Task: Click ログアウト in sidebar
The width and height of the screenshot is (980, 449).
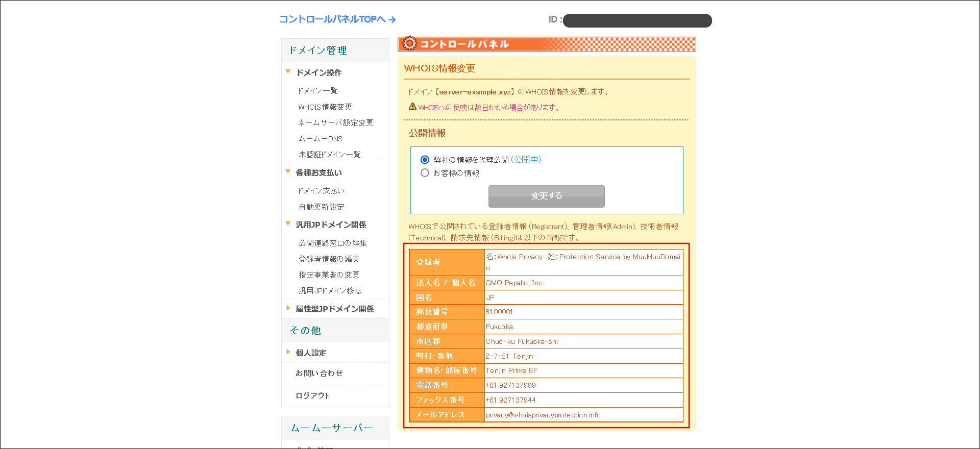Action: pyautogui.click(x=312, y=395)
